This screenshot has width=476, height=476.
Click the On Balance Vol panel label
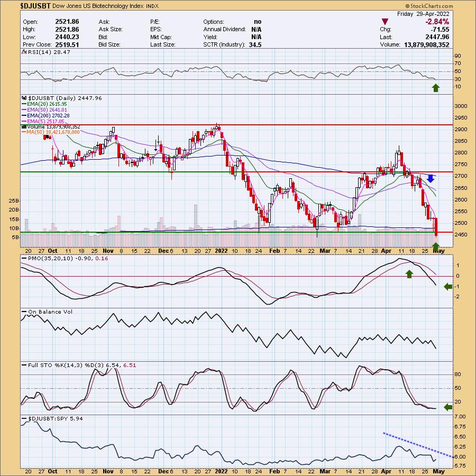point(50,312)
